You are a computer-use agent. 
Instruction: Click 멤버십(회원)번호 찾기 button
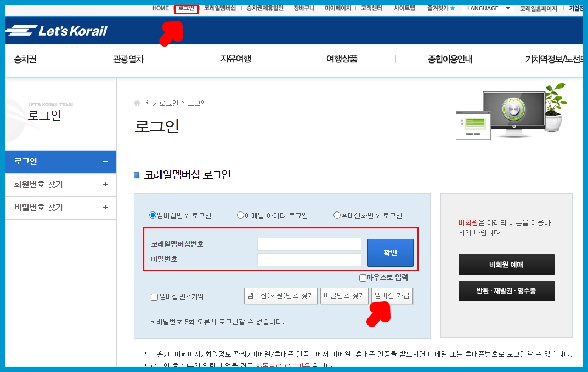(281, 296)
